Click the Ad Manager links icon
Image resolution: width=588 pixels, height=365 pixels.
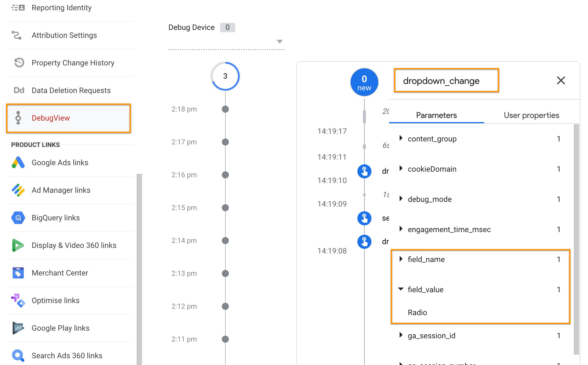click(18, 190)
